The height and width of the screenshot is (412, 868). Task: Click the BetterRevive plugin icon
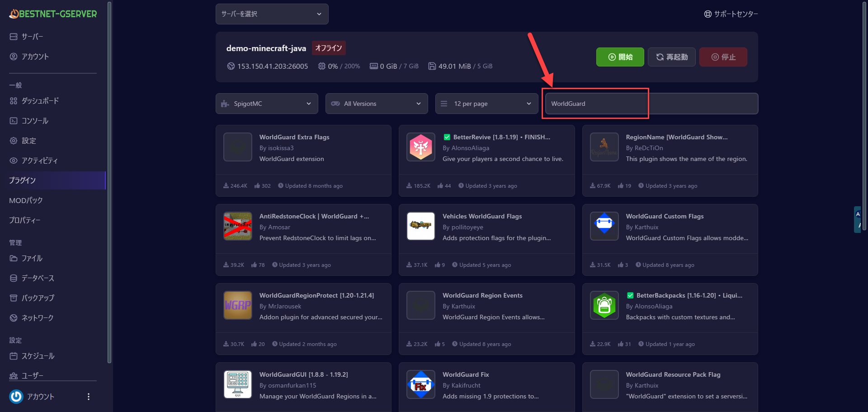421,147
